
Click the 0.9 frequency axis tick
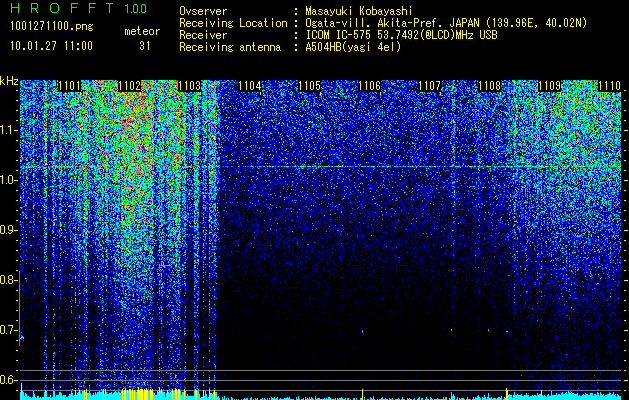(8, 230)
